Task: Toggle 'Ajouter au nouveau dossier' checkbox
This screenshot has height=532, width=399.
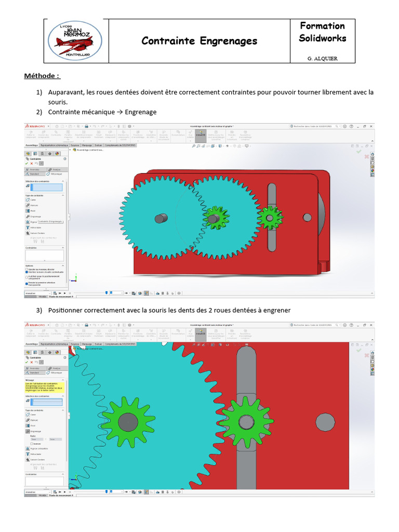Action: (26, 270)
